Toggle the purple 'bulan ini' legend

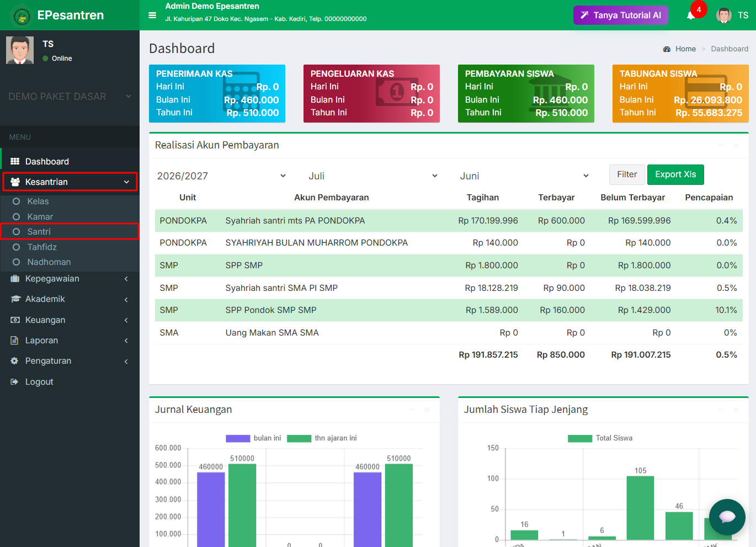click(253, 438)
